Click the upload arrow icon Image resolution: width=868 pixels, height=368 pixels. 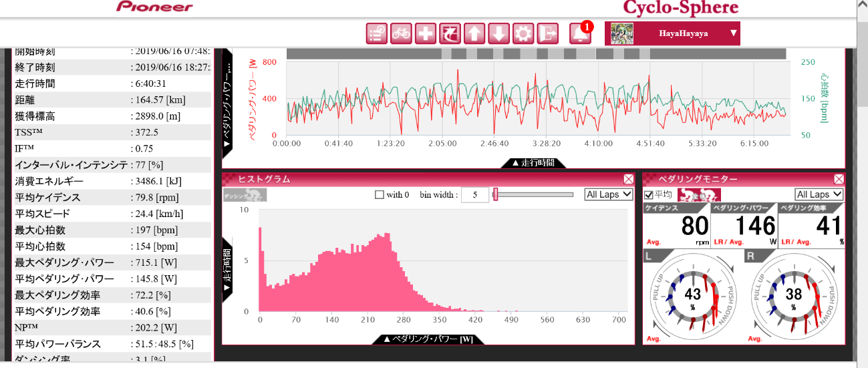click(474, 33)
